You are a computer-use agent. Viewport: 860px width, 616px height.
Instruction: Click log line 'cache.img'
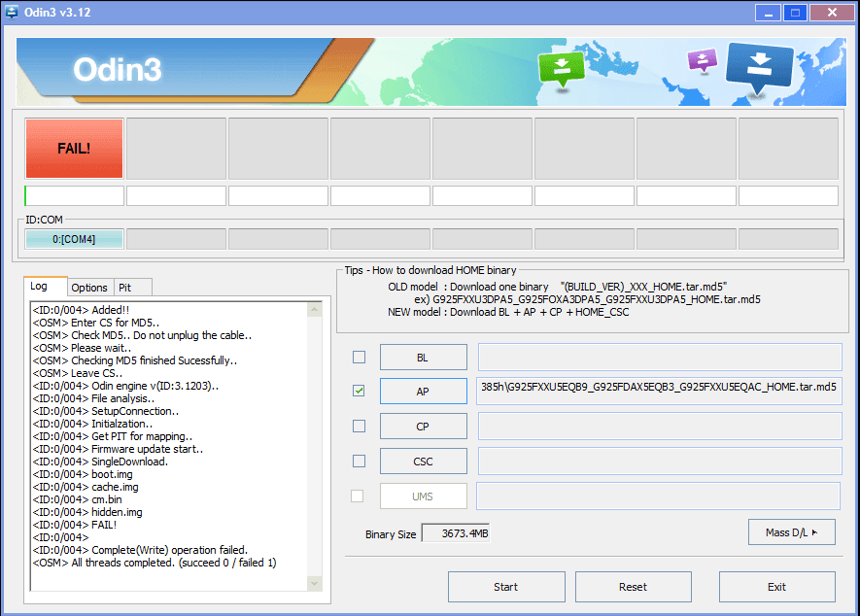(86, 487)
